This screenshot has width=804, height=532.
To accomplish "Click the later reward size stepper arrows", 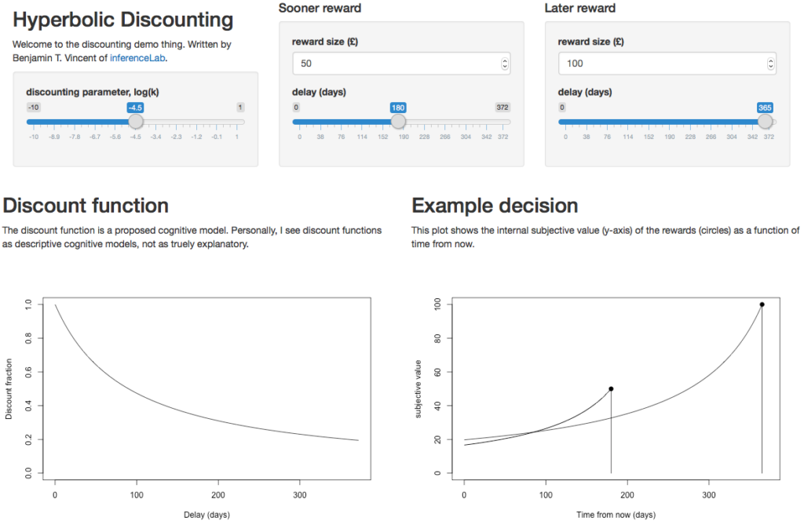I will pyautogui.click(x=770, y=64).
